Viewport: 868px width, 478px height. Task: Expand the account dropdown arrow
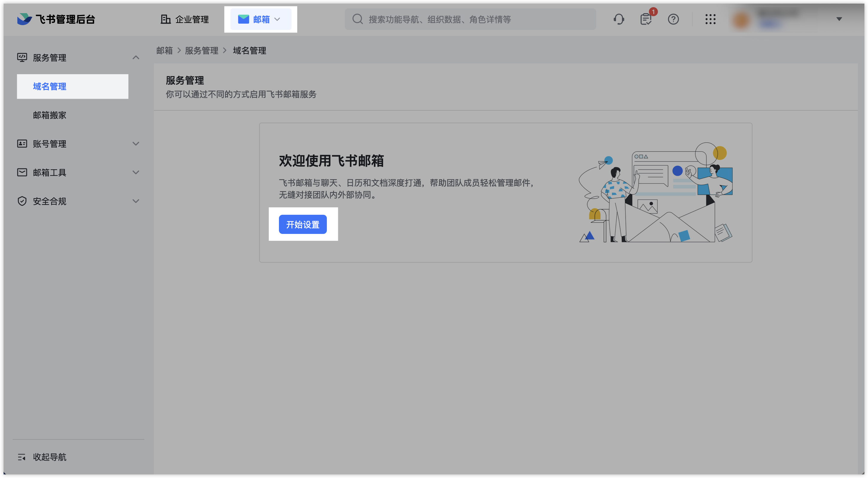click(839, 19)
